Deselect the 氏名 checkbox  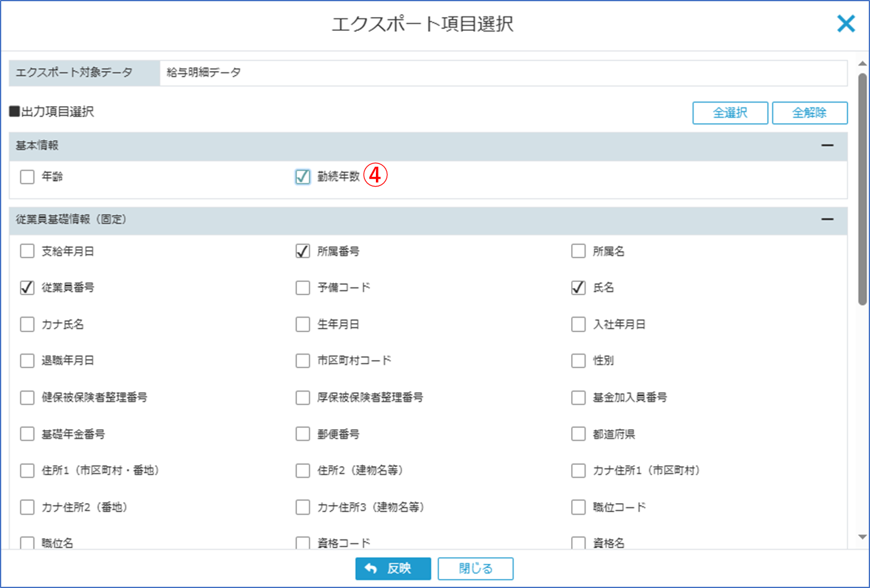point(578,287)
